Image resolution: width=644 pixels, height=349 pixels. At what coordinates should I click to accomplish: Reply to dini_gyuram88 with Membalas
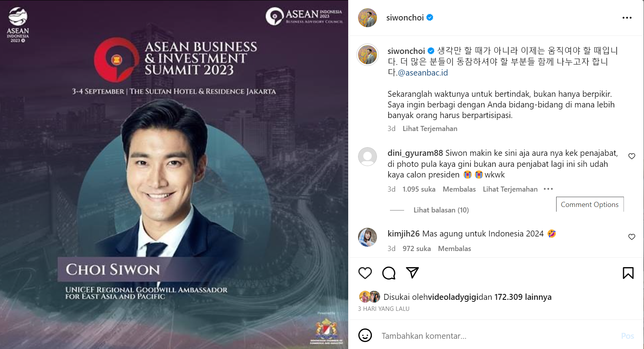pyautogui.click(x=459, y=189)
